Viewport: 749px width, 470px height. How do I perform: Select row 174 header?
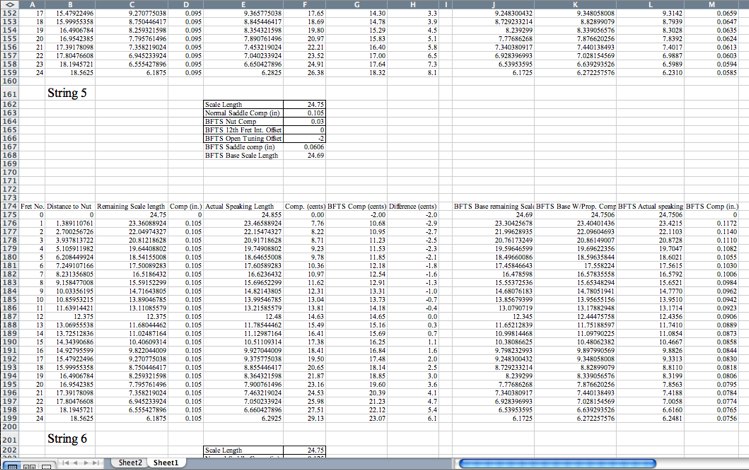[x=9, y=206]
